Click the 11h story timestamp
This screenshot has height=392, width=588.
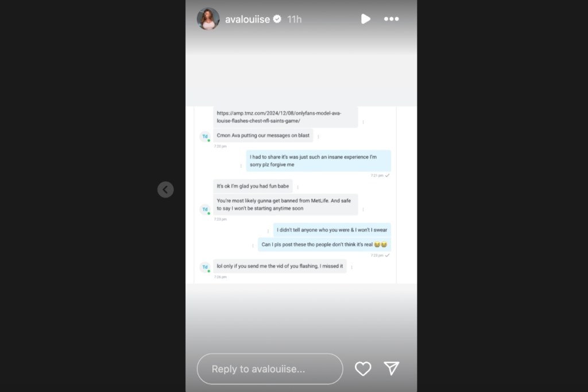pyautogui.click(x=295, y=19)
